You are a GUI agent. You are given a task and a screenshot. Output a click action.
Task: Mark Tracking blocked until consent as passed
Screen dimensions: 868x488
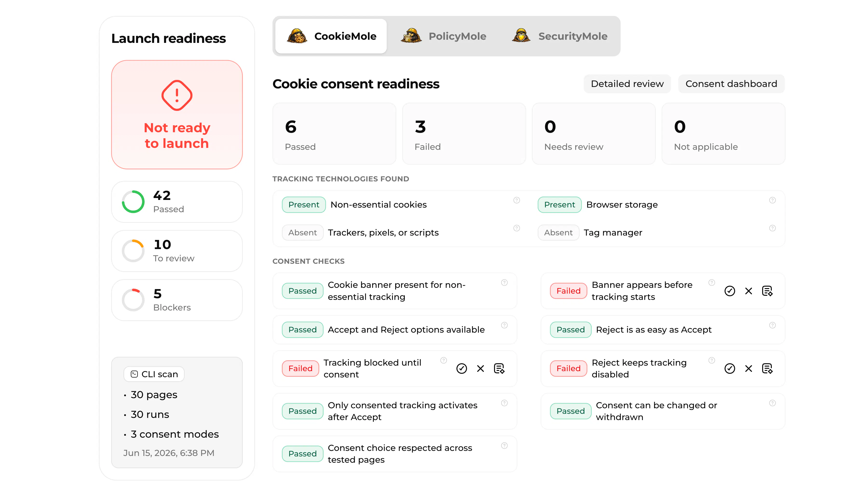462,369
